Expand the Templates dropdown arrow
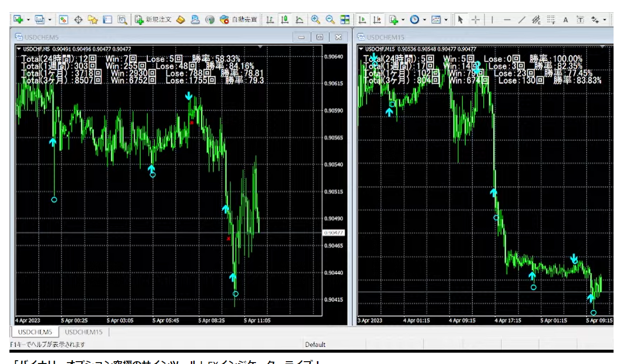This screenshot has width=623, height=364. click(445, 20)
